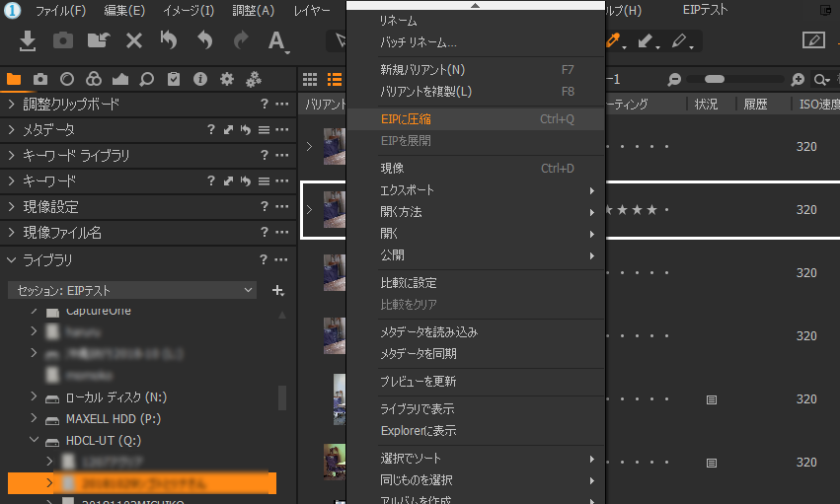The height and width of the screenshot is (504, 840).
Task: Toggle the annotation pencil display icon
Action: pyautogui.click(x=813, y=40)
